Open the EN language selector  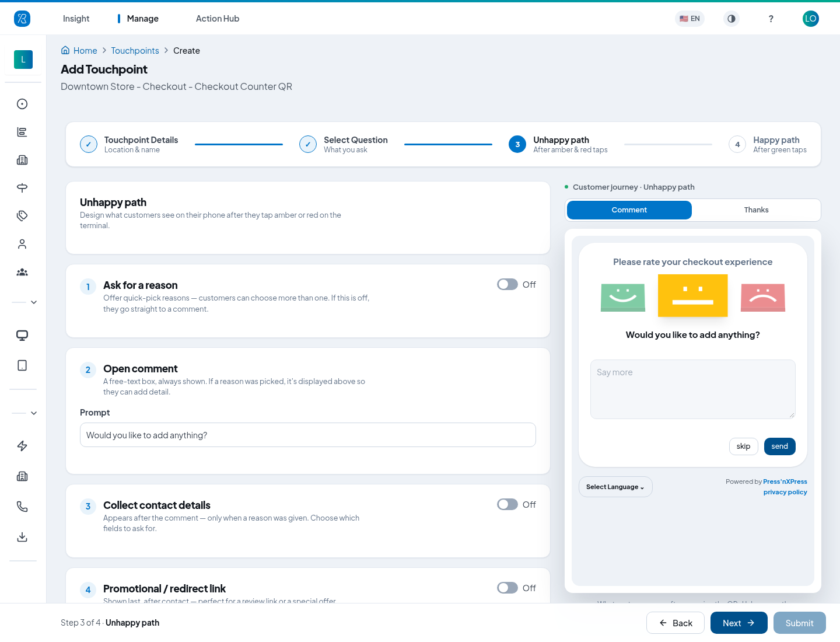click(689, 19)
